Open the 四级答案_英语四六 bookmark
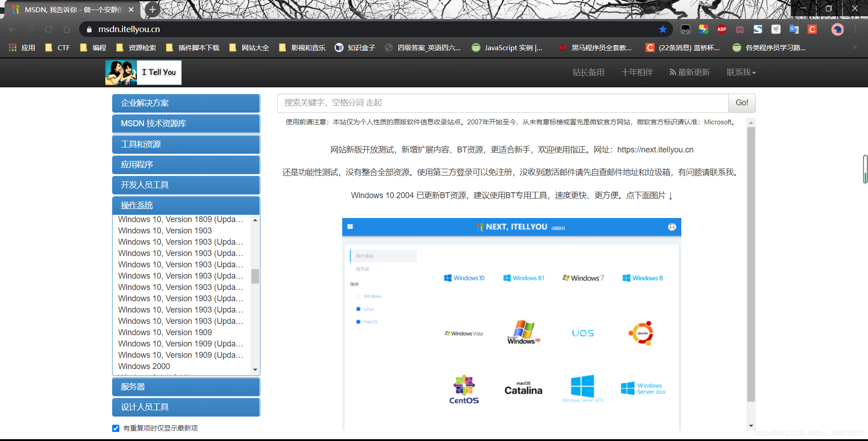Viewport: 868px width, 441px height. pos(423,47)
